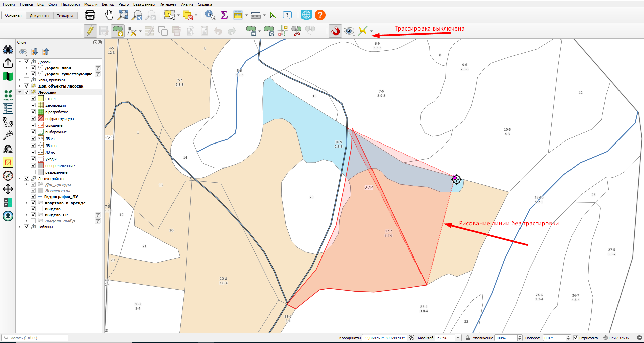Image resolution: width=644 pixels, height=343 pixels.
Task: Enable snapping with the magnet icon
Action: click(335, 31)
